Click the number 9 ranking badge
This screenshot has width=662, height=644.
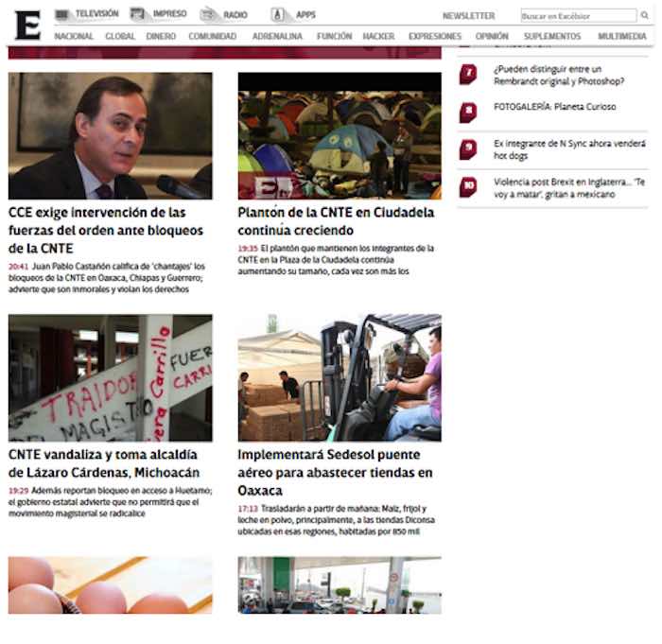(468, 149)
